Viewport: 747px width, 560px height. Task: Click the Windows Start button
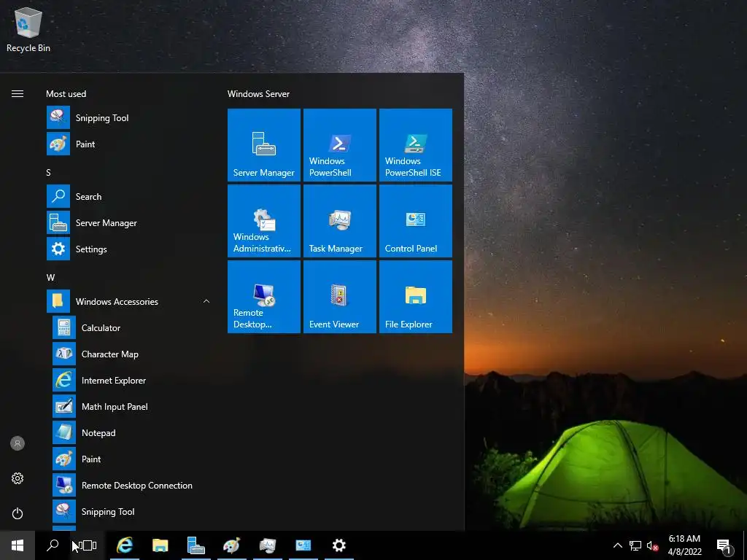click(x=18, y=545)
